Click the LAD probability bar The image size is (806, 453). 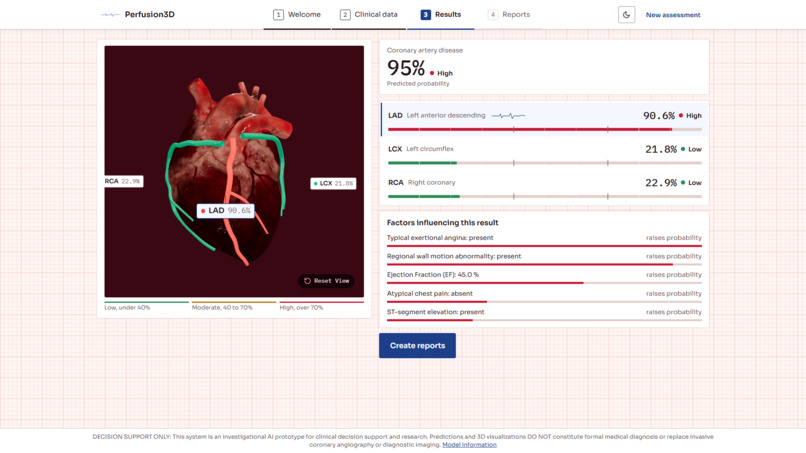click(544, 130)
